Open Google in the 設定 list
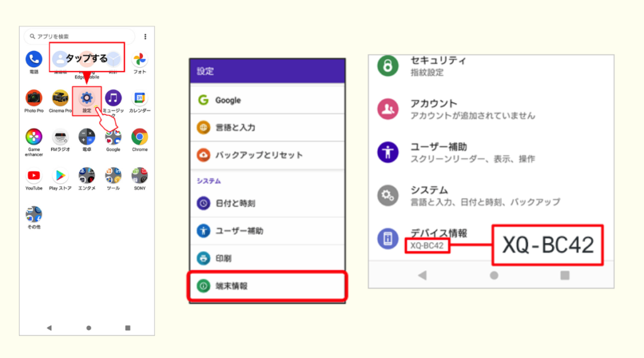This screenshot has width=644, height=358. pos(267,100)
